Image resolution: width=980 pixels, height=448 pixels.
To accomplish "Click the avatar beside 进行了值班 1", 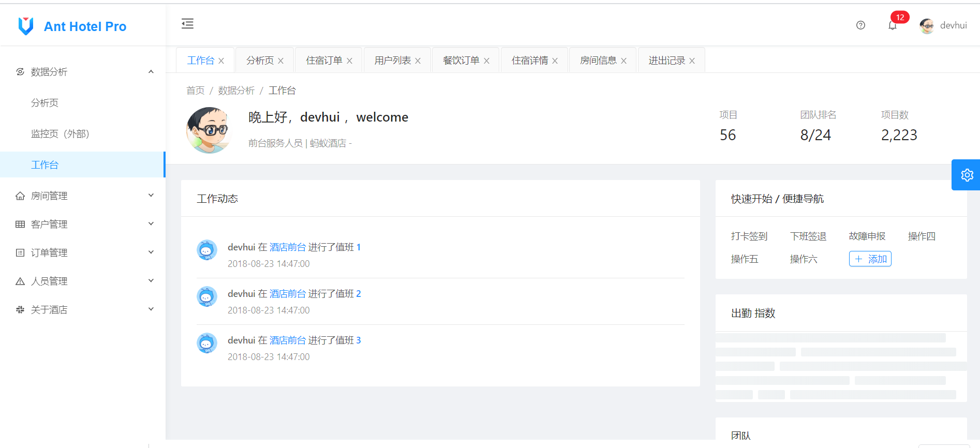I will pyautogui.click(x=207, y=250).
